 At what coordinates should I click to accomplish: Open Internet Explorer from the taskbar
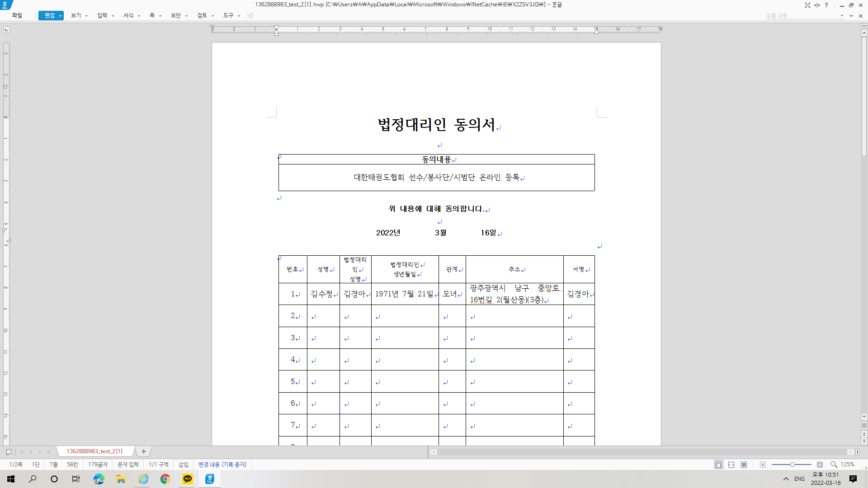[143, 479]
